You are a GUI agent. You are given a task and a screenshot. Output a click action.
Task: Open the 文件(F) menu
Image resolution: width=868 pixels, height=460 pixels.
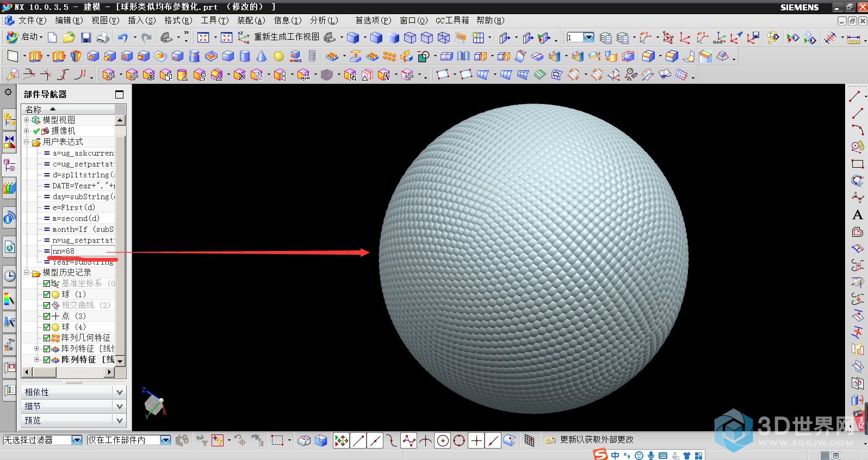[32, 20]
